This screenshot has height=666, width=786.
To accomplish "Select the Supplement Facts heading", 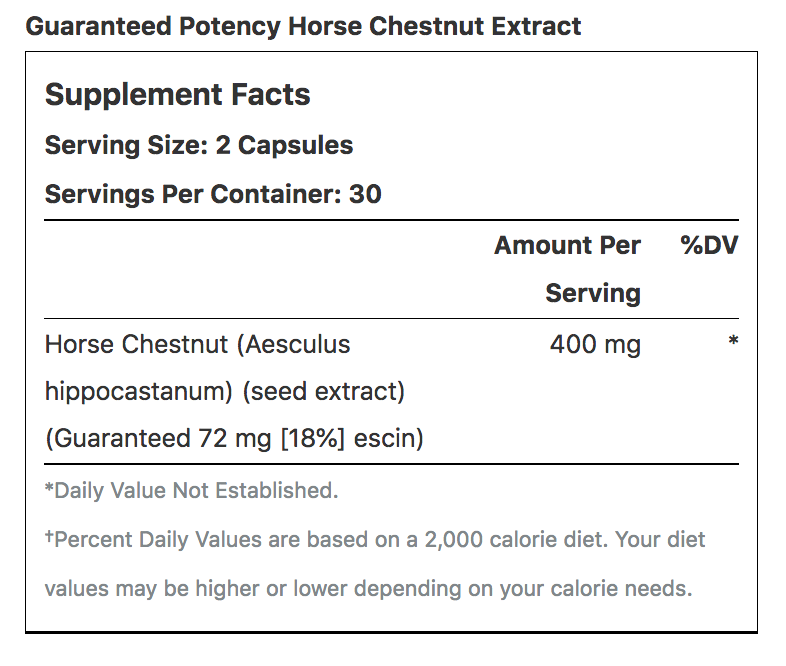I will [178, 94].
